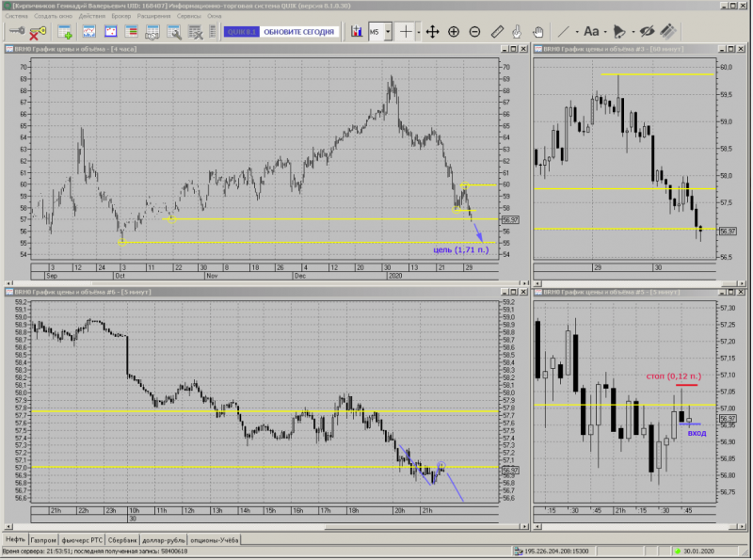The width and height of the screenshot is (753, 560).
Task: Click the цель (1,71 п.) label
Action: click(x=460, y=249)
